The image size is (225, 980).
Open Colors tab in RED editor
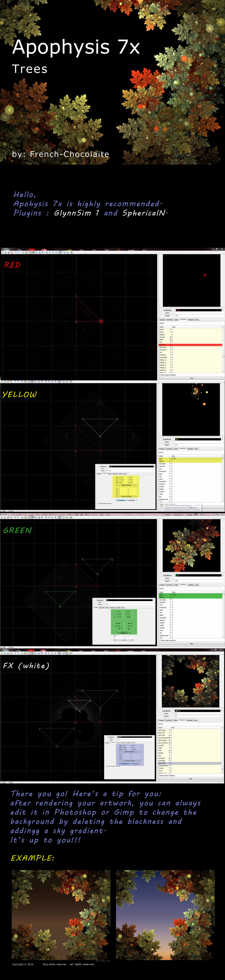click(x=176, y=320)
